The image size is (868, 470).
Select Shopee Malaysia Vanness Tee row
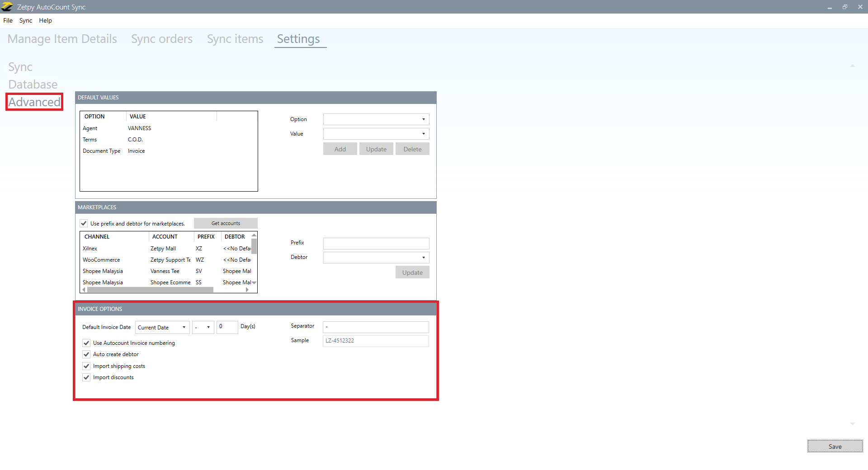tap(166, 271)
